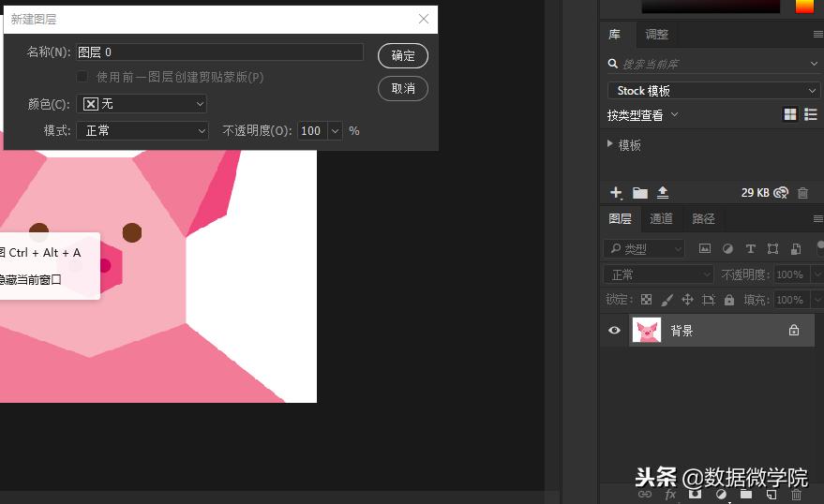Viewport: 824px width, 504px height.
Task: Open the opacity dropdown arrow in dialog
Action: 336,131
